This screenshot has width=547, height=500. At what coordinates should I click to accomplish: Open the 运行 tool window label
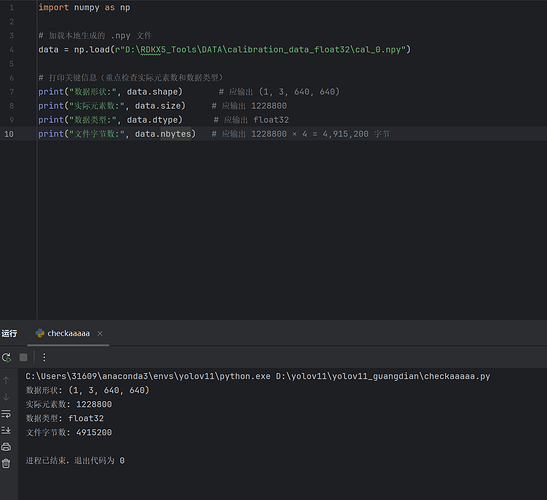[9, 334]
